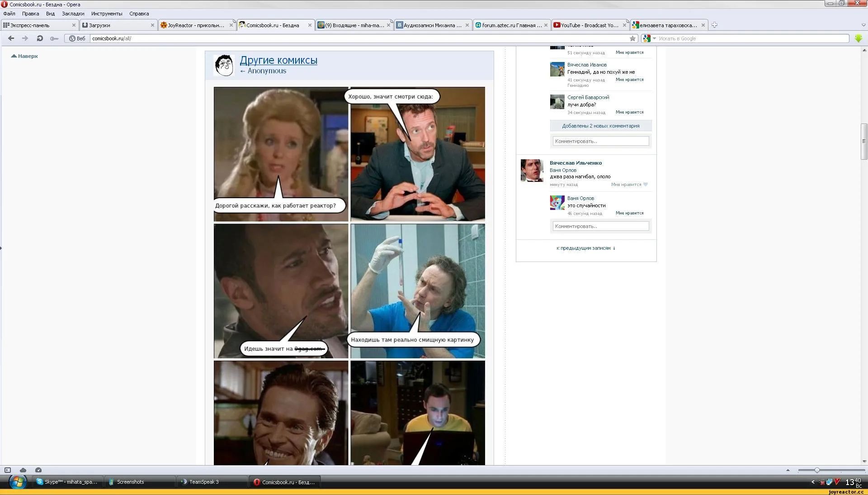The image size is (868, 495).
Task: Open a new tab with plus icon
Action: point(714,25)
